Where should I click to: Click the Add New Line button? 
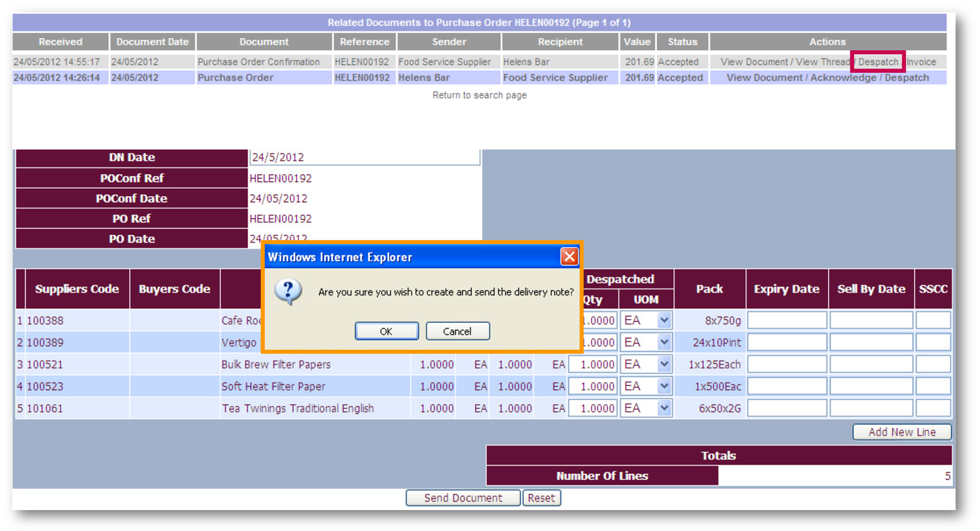[x=902, y=432]
